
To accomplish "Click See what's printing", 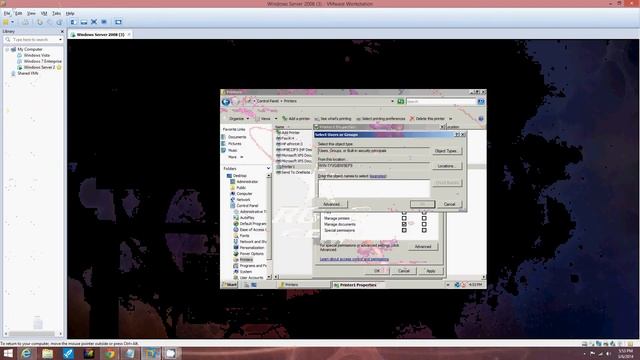I will (x=333, y=119).
